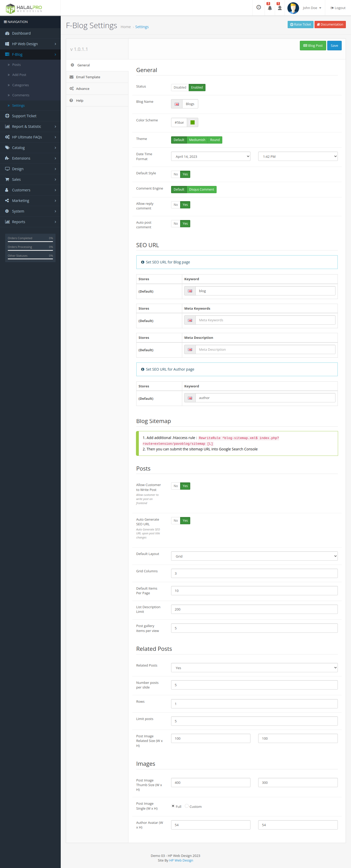
Task: Click the Customers person icon
Action: point(7,190)
